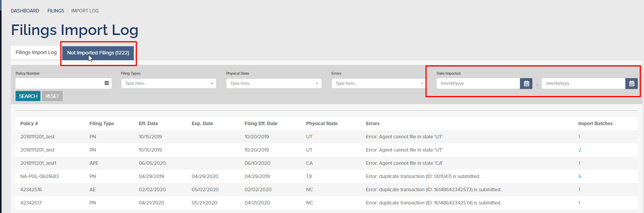Open import batch link for policy 42342516
The image size is (644, 213).
click(x=579, y=190)
